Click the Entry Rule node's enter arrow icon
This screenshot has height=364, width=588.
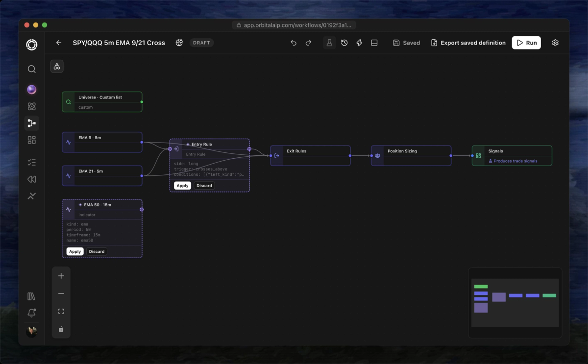[176, 149]
